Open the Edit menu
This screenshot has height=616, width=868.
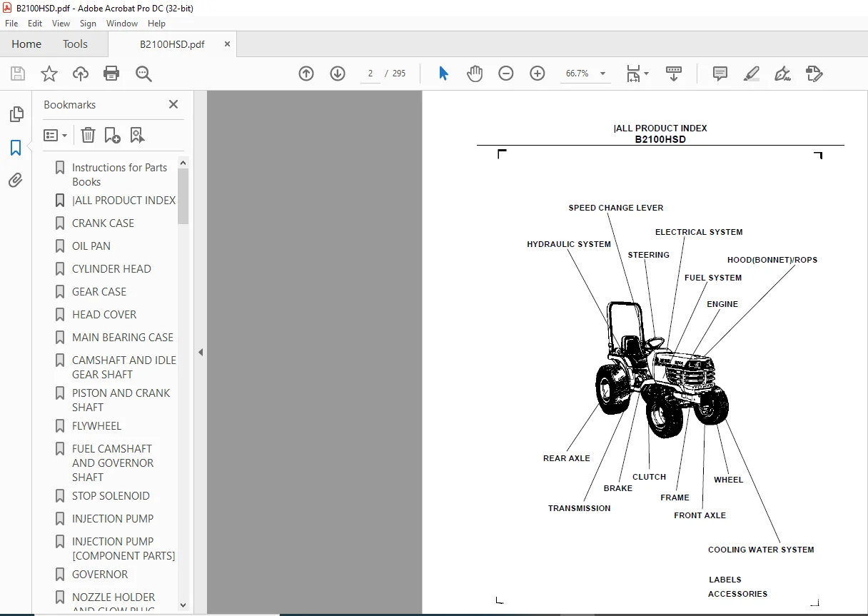[35, 24]
